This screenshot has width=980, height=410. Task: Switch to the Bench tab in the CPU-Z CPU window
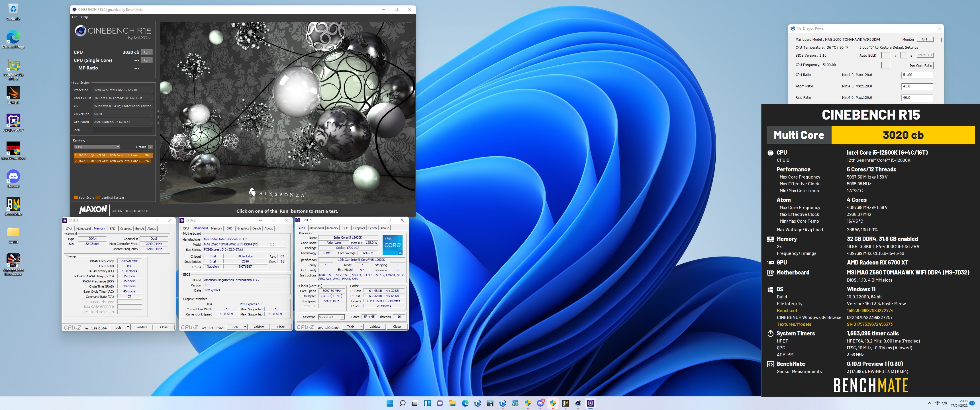pyautogui.click(x=372, y=228)
